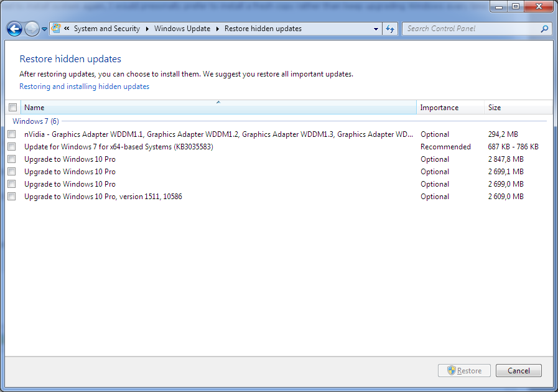Maximize the Control Panel window
Viewport: 558px width, 392px height.
point(516,6)
